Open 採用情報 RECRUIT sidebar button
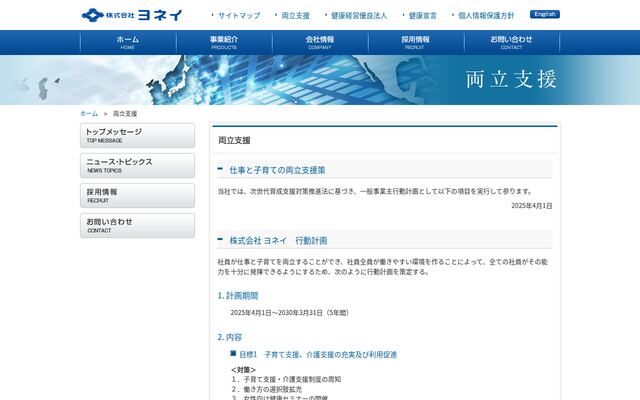This screenshot has height=400, width=640. pos(137,196)
